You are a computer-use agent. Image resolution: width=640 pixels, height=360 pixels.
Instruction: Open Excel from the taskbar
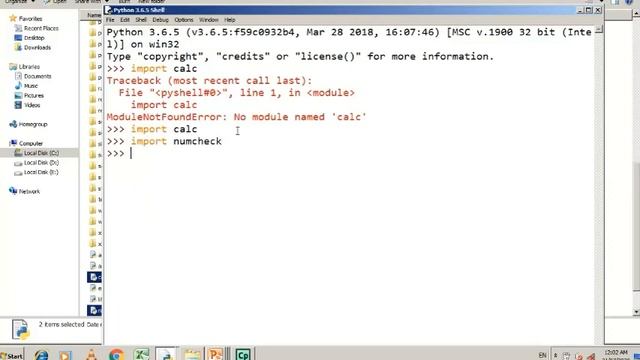[x=142, y=355]
